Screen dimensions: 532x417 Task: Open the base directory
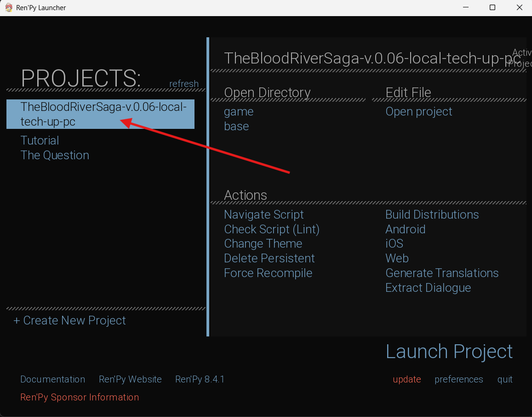[x=236, y=126]
